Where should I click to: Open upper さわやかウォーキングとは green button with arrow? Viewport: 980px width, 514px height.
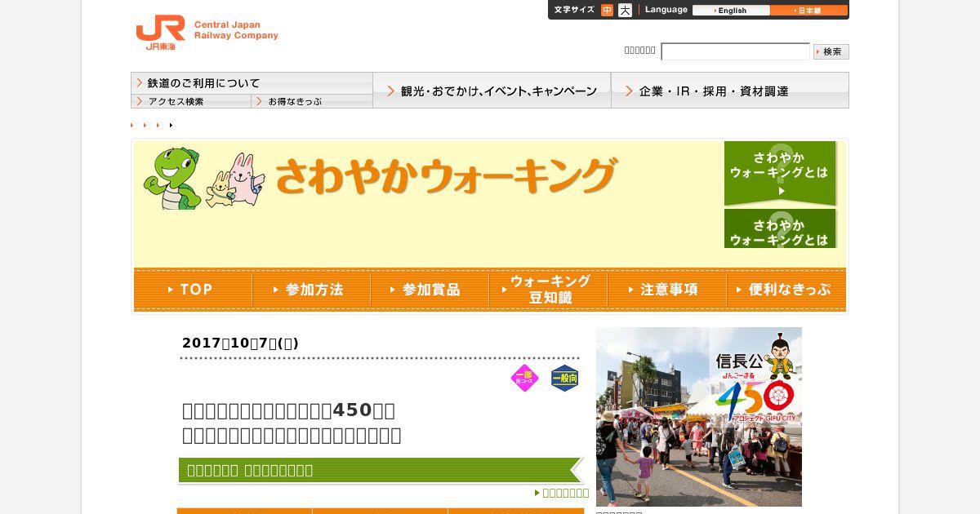pyautogui.click(x=780, y=173)
